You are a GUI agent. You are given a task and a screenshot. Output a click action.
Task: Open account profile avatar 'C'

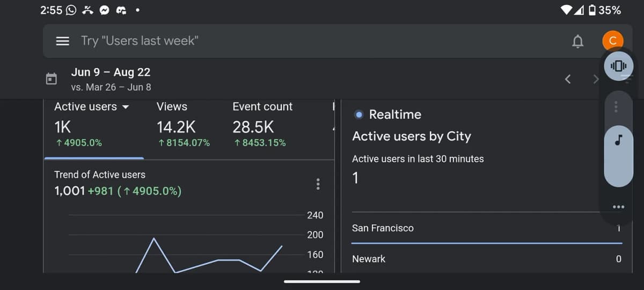(x=612, y=41)
